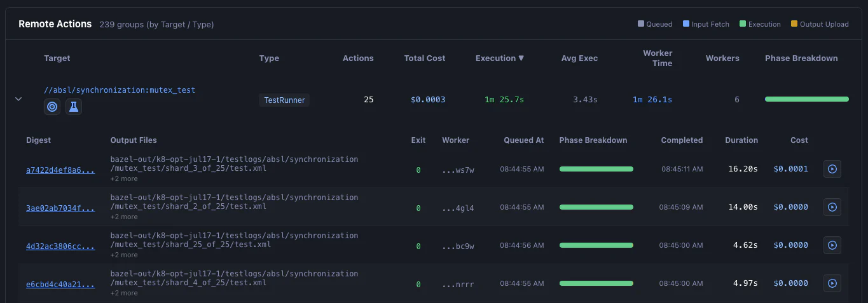Image resolution: width=868 pixels, height=303 pixels.
Task: Click phase breakdown bar for worker ...ws7w
Action: click(x=596, y=169)
